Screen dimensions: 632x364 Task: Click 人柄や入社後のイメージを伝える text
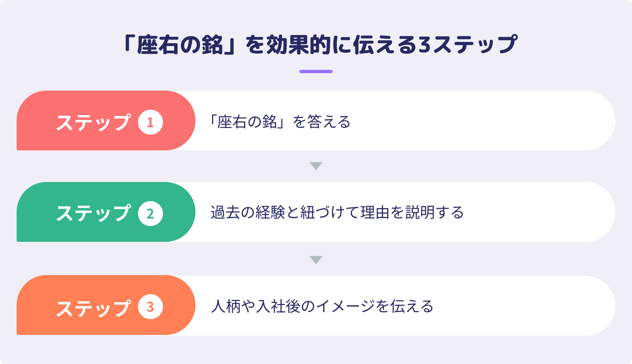point(322,306)
